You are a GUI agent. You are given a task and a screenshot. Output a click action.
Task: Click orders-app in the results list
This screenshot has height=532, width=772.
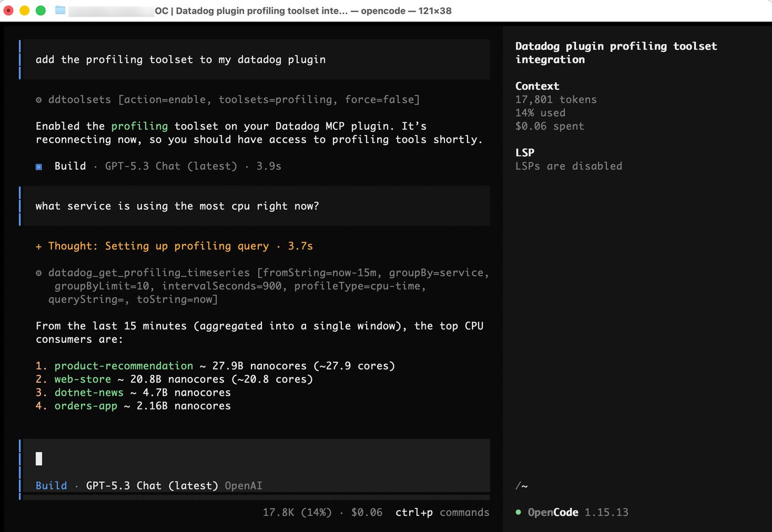[x=86, y=406]
